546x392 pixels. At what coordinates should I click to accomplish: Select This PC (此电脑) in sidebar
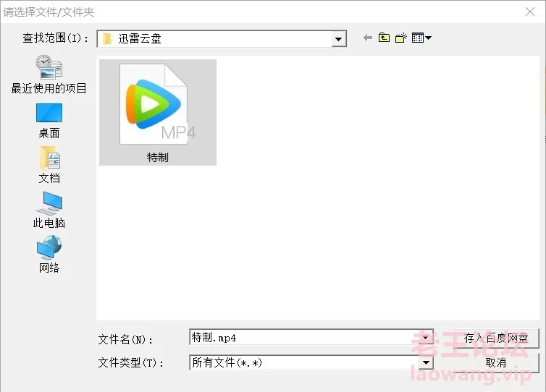point(49,210)
